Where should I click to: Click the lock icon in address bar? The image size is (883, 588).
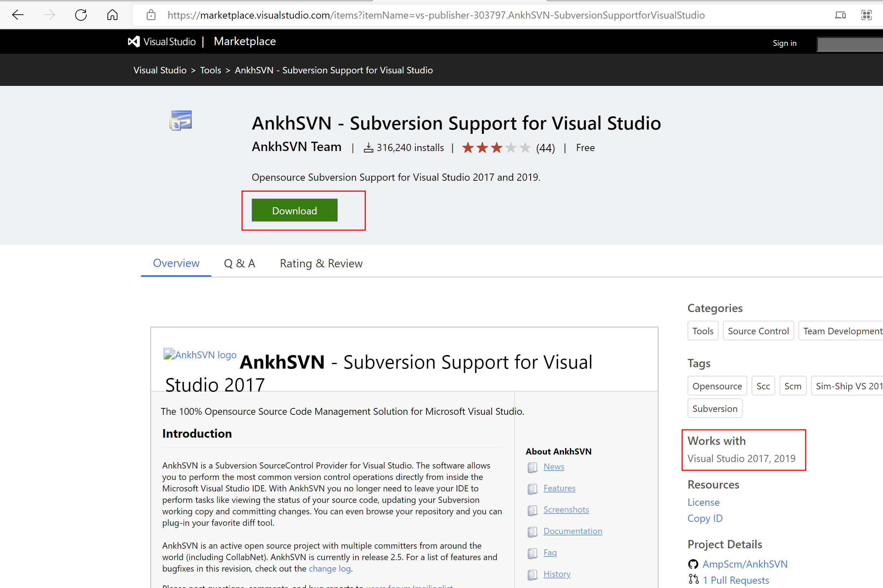pos(151,15)
